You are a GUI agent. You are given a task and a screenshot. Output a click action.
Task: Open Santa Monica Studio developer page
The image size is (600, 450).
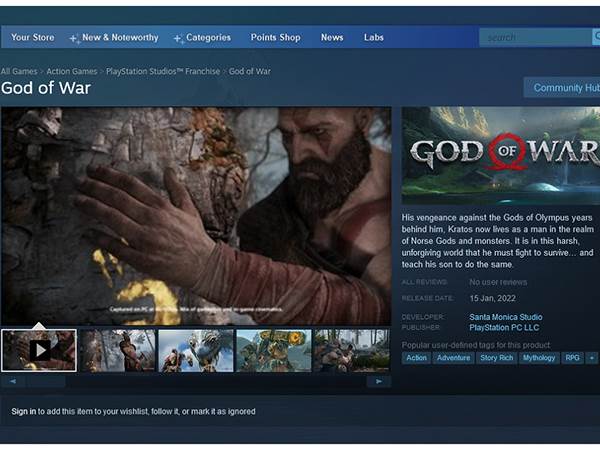click(x=506, y=317)
